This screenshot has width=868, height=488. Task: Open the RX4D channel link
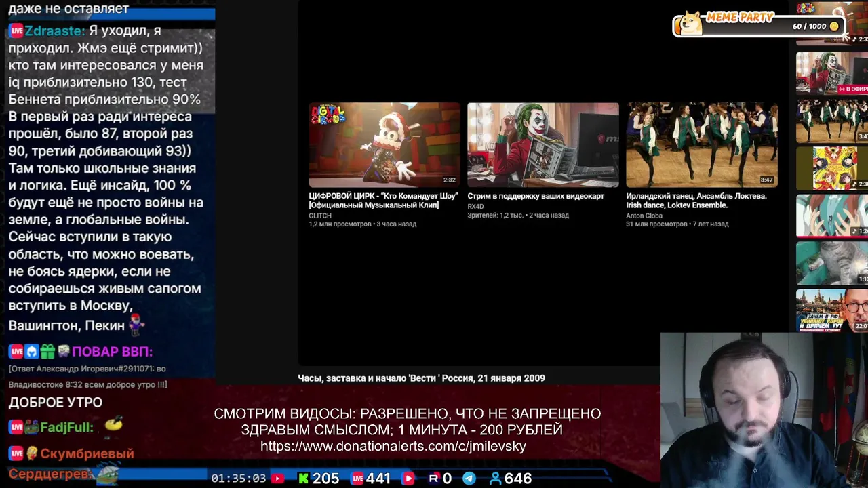[475, 207]
